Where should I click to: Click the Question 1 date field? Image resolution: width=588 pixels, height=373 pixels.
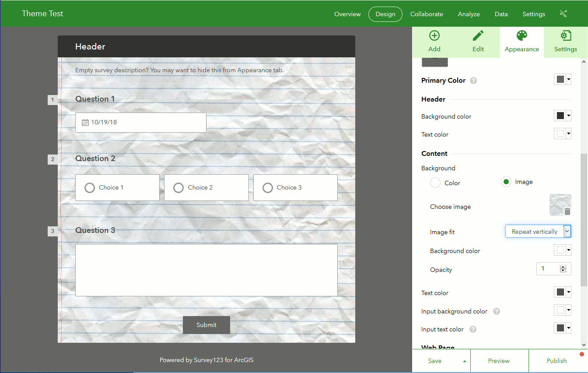[x=141, y=123]
